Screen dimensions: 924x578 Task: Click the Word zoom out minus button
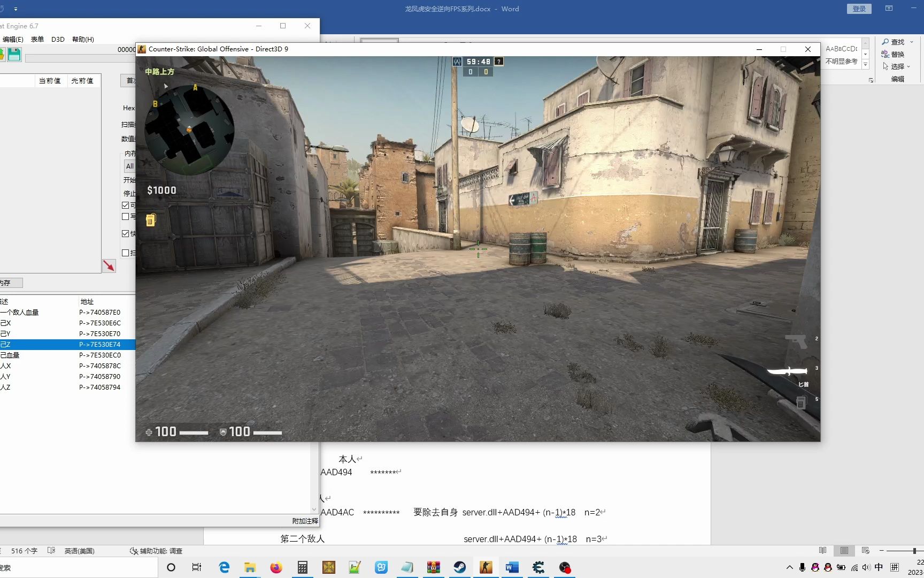tap(882, 551)
